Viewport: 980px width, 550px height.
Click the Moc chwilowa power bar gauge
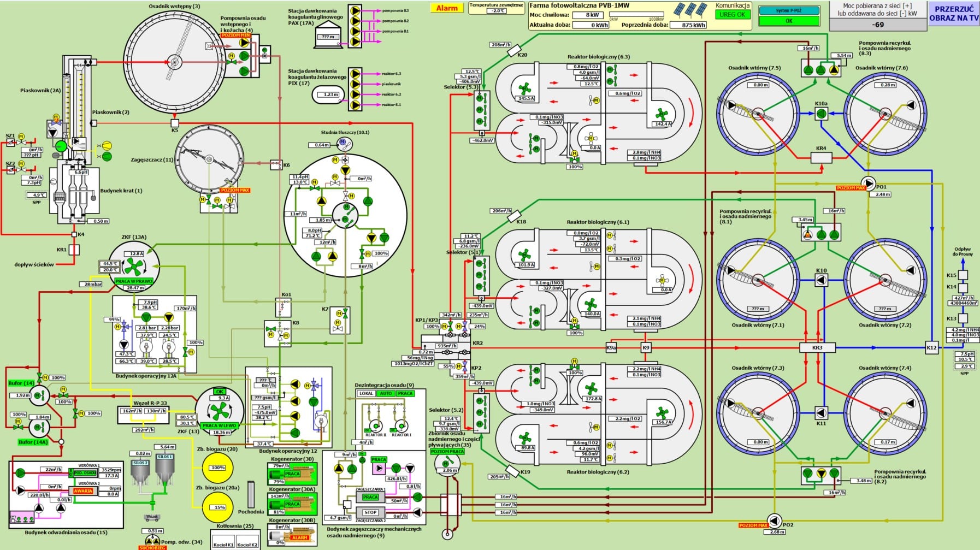click(636, 15)
